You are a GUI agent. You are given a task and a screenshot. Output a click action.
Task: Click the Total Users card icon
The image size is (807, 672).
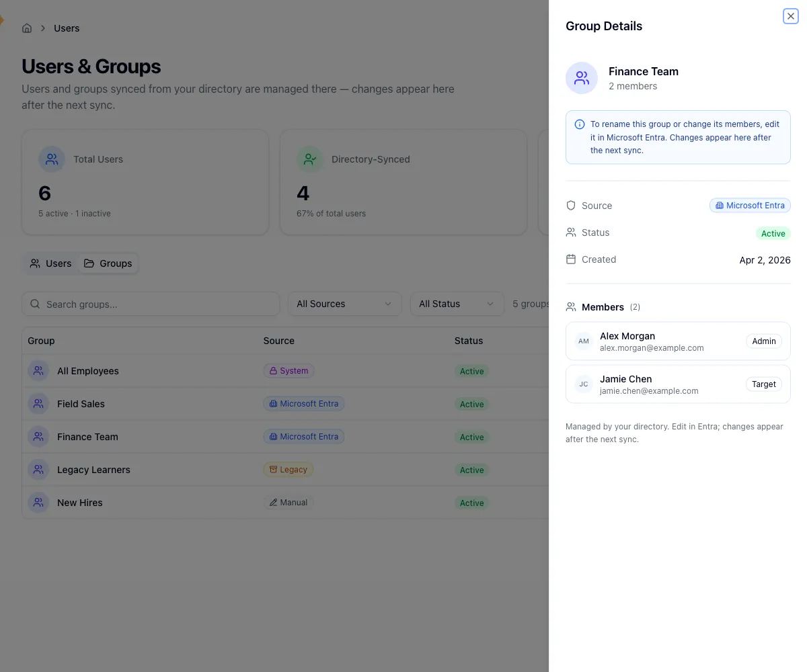pos(52,159)
